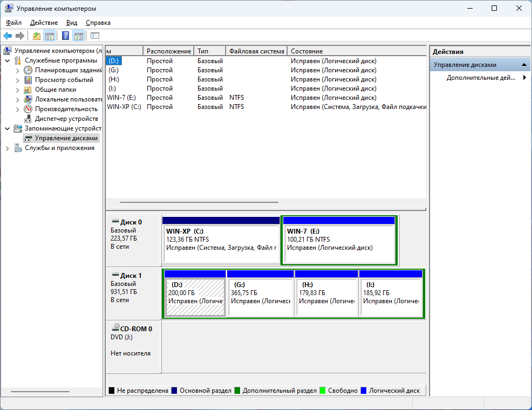Toggle console tree show/hide toolbar button
The width and height of the screenshot is (532, 410).
pyautogui.click(x=50, y=36)
